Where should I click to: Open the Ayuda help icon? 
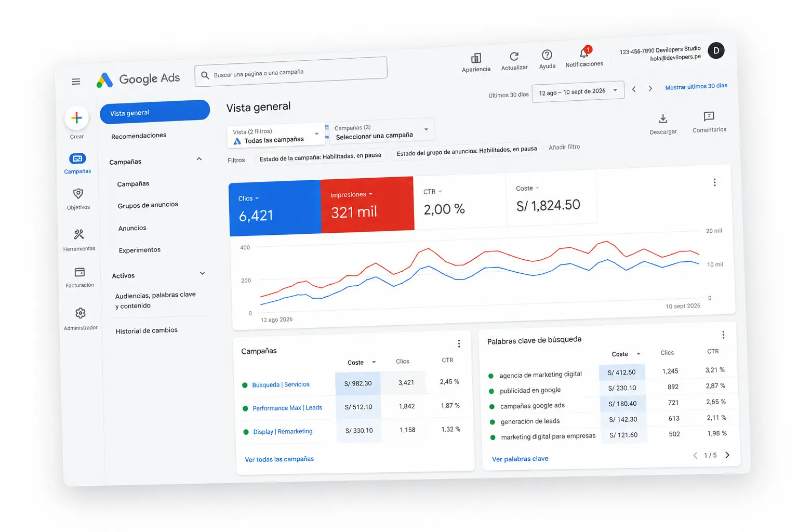point(547,55)
